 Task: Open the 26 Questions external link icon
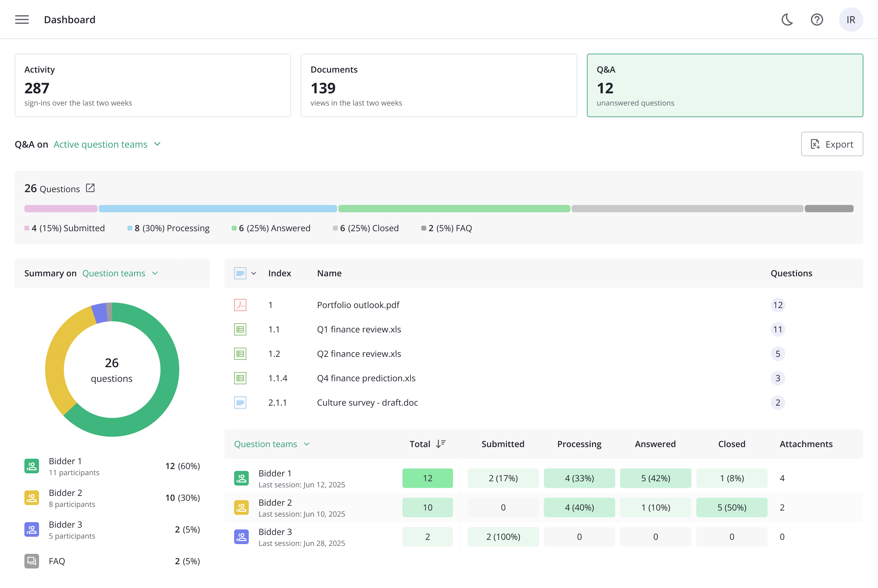pyautogui.click(x=90, y=188)
